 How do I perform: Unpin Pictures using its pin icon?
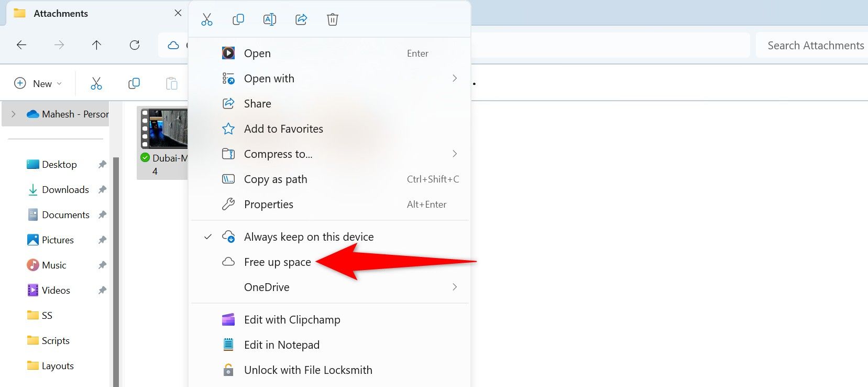click(x=102, y=240)
